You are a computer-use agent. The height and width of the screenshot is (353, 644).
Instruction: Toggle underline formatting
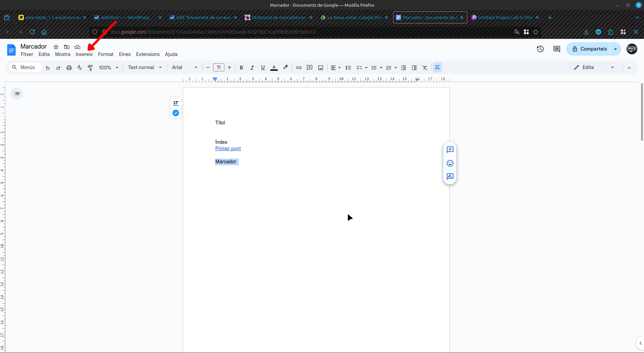tap(263, 68)
